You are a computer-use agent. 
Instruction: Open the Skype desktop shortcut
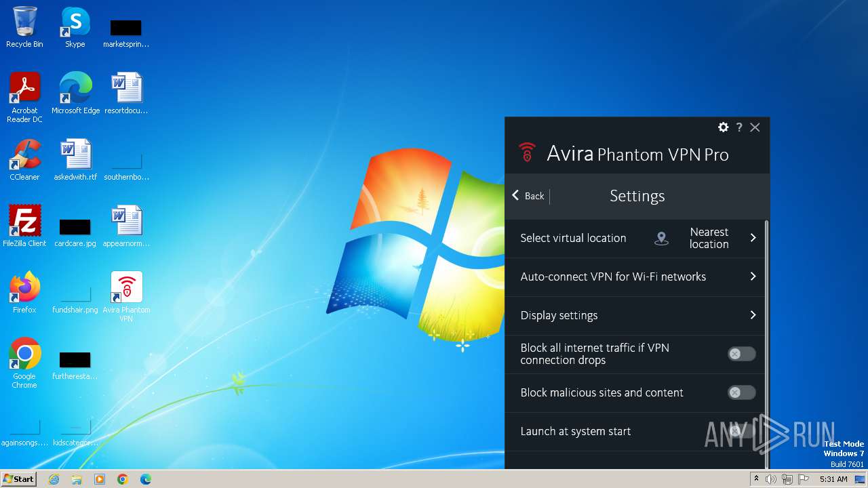75,27
